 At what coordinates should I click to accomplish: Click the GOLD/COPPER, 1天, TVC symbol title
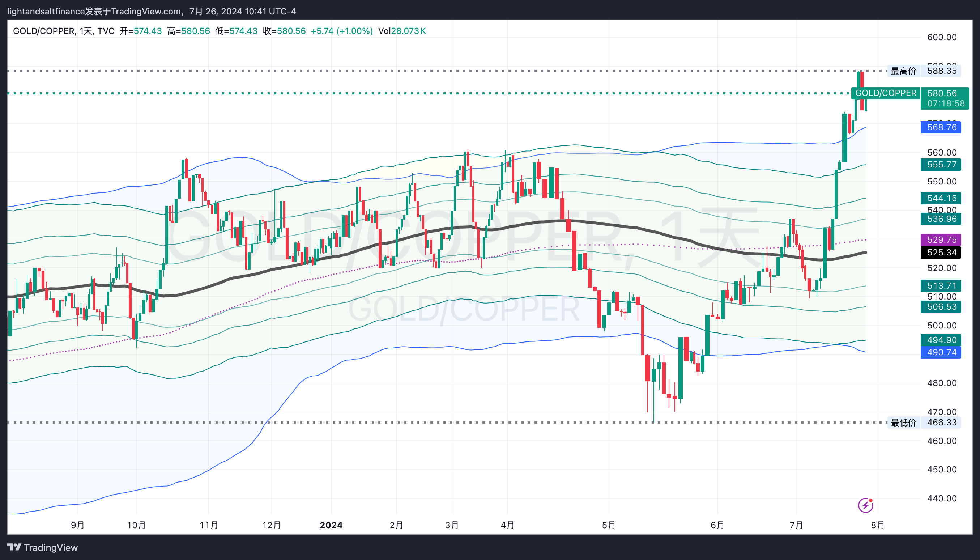point(63,31)
